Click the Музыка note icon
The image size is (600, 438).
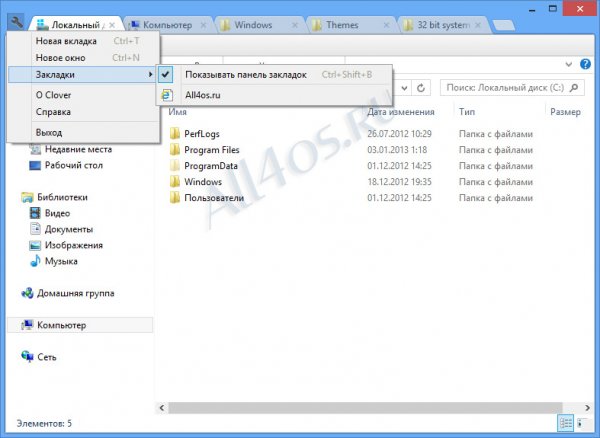click(x=35, y=261)
